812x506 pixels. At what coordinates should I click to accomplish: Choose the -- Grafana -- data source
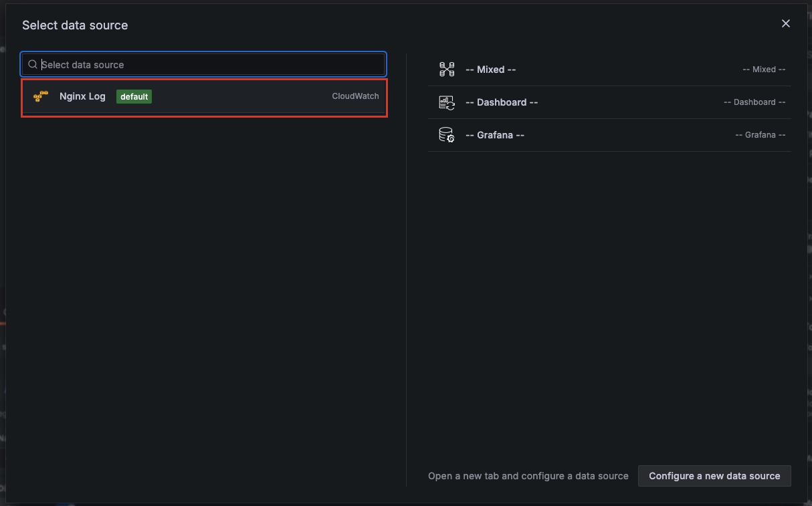click(609, 135)
